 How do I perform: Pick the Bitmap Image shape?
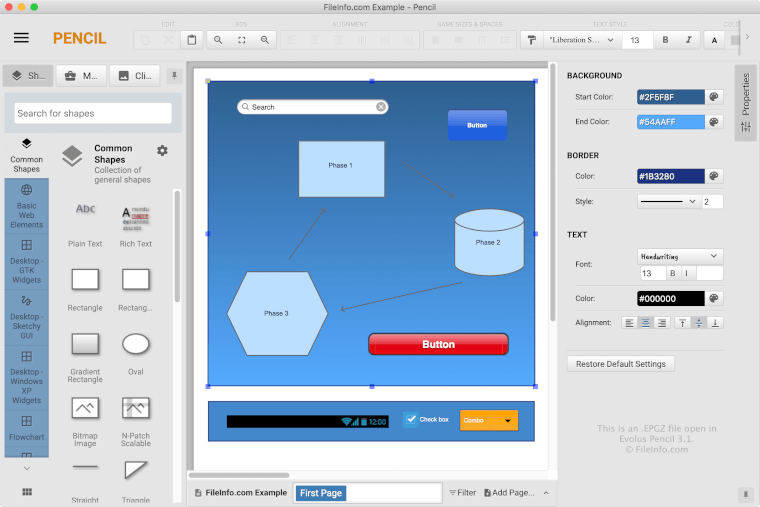[x=85, y=408]
